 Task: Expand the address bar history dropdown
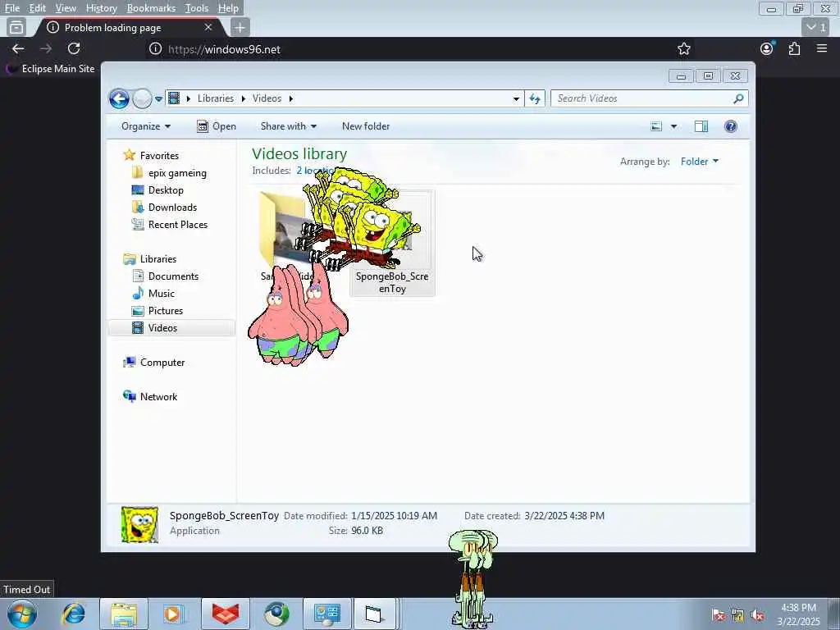[x=516, y=98]
